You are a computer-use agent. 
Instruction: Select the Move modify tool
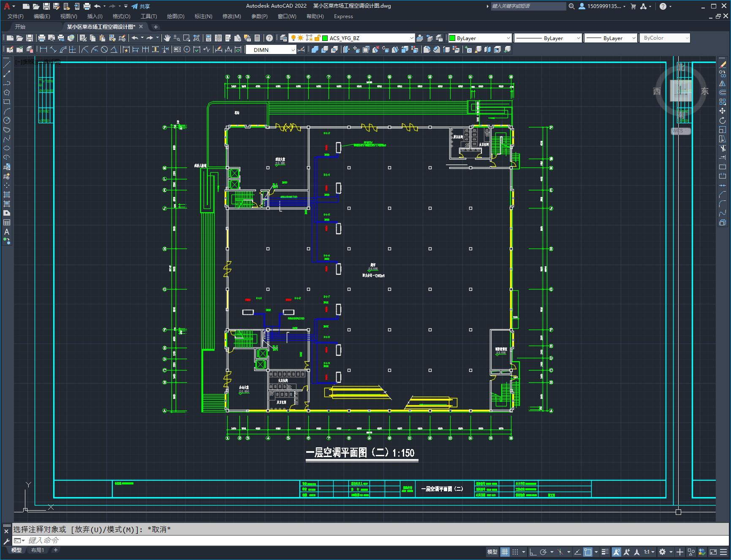pos(723,111)
